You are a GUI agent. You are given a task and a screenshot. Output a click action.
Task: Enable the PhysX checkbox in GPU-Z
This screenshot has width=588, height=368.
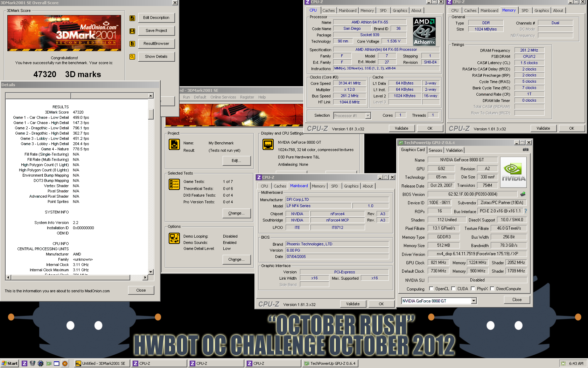tap(473, 289)
